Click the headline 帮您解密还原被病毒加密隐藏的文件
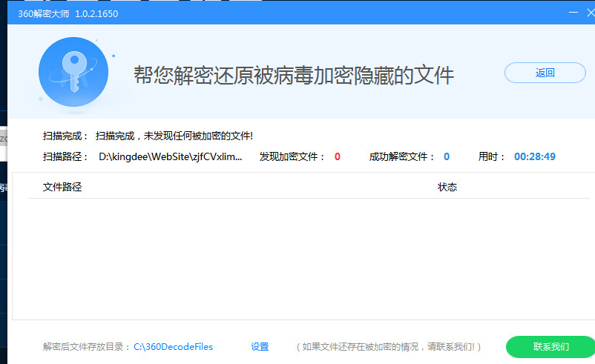Viewport: 595px width, 364px height. click(x=294, y=75)
